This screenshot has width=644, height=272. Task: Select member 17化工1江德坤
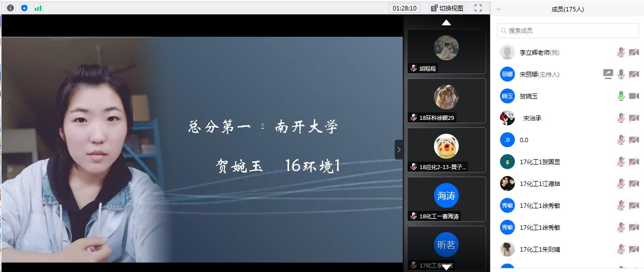(568, 183)
